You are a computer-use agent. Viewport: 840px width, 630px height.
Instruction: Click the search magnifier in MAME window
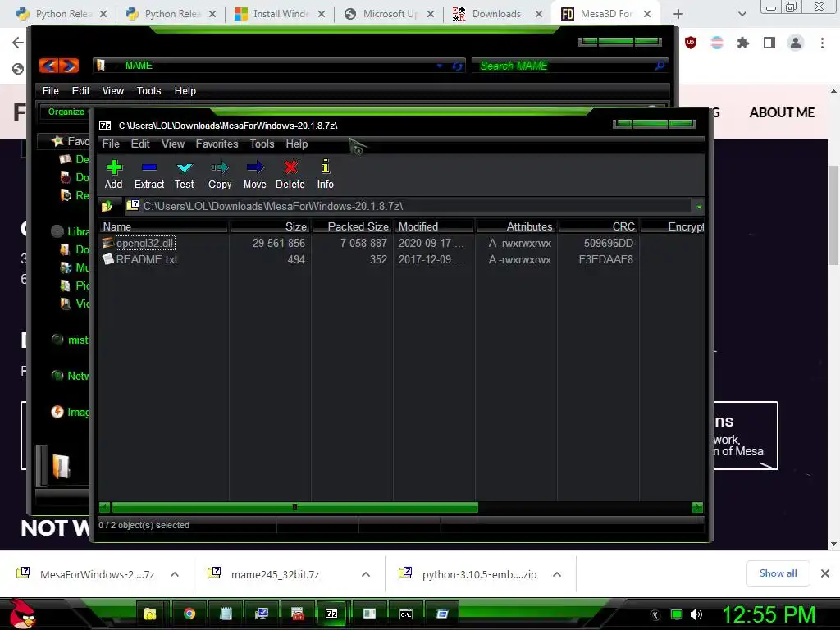660,66
